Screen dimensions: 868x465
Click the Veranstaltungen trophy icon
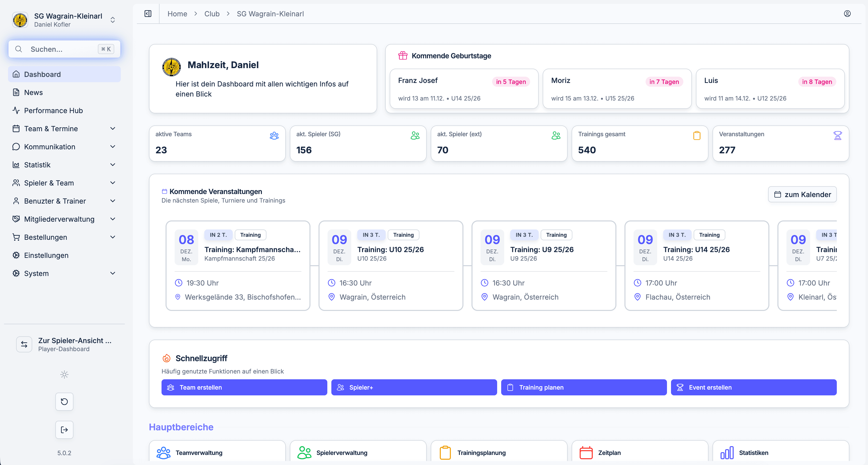[838, 136]
